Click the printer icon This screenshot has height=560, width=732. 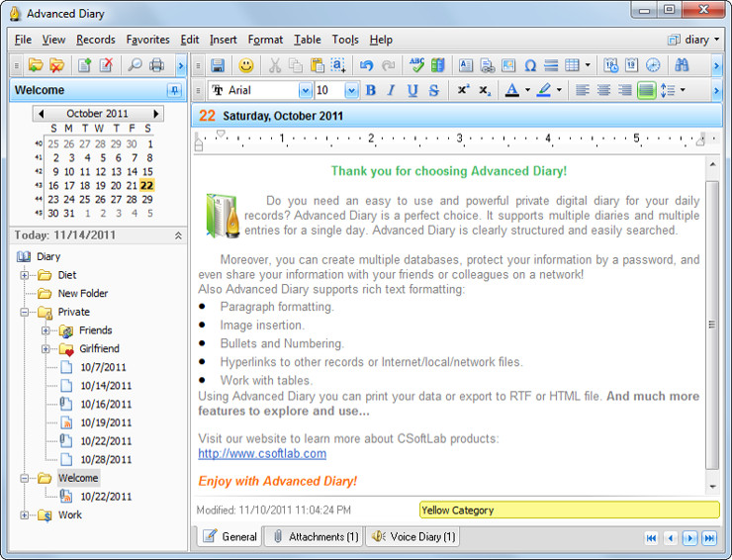coord(156,65)
